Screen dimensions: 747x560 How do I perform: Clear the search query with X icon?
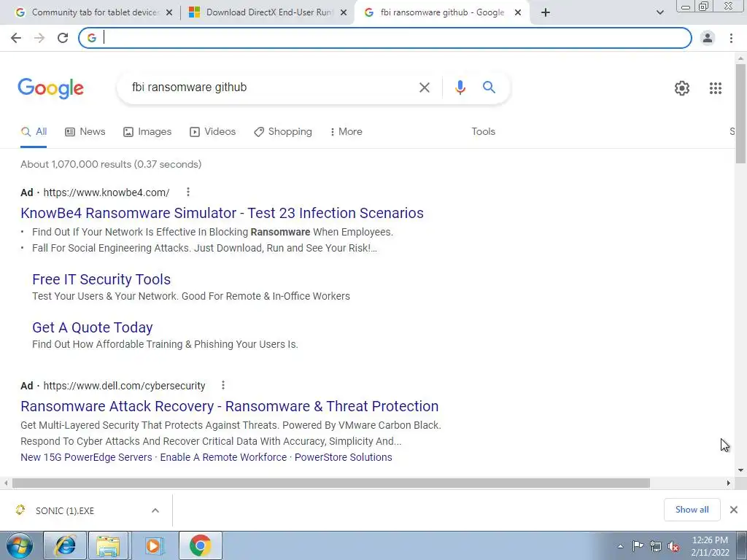tap(424, 87)
